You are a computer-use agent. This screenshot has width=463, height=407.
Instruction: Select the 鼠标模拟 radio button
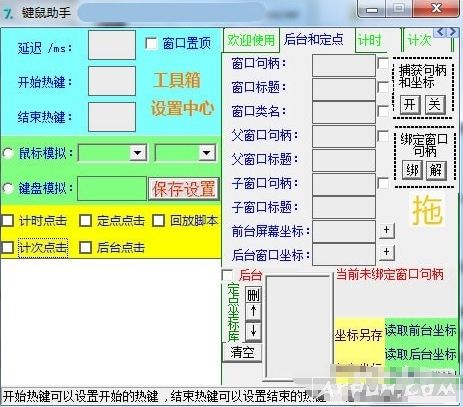(8, 153)
